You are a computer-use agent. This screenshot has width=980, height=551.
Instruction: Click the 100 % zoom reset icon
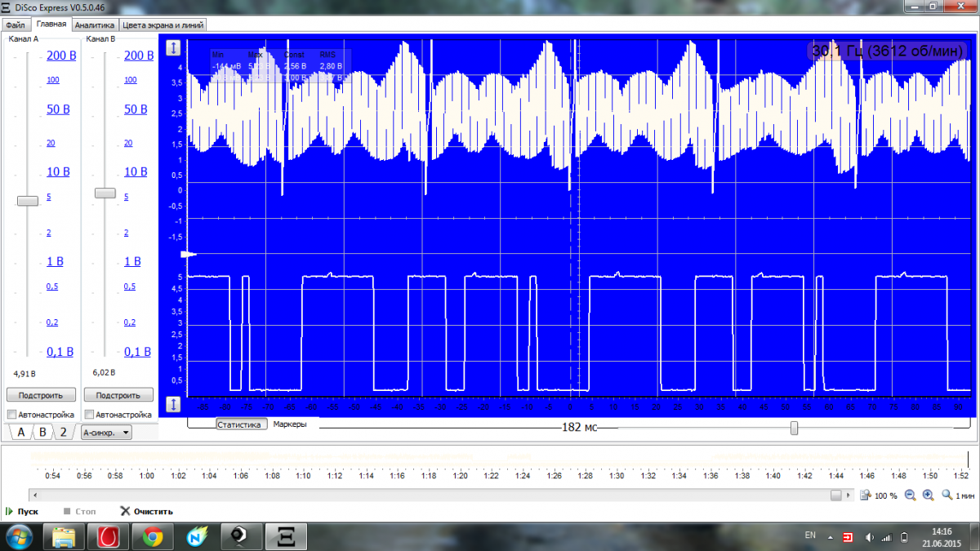coord(866,495)
